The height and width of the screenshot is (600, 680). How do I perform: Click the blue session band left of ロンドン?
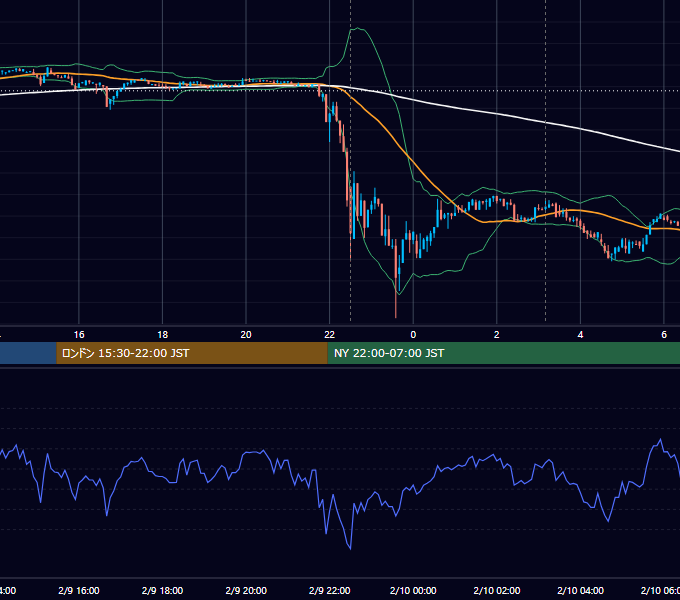tap(28, 353)
